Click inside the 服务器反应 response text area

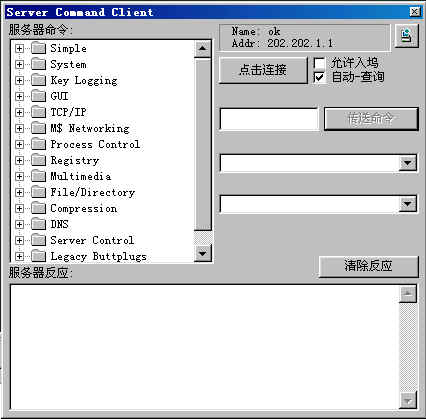tap(205, 347)
